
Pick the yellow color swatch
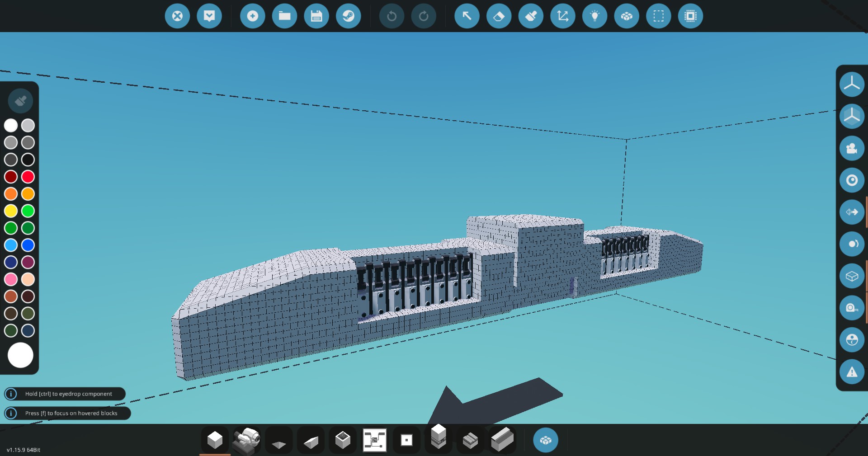tap(11, 211)
